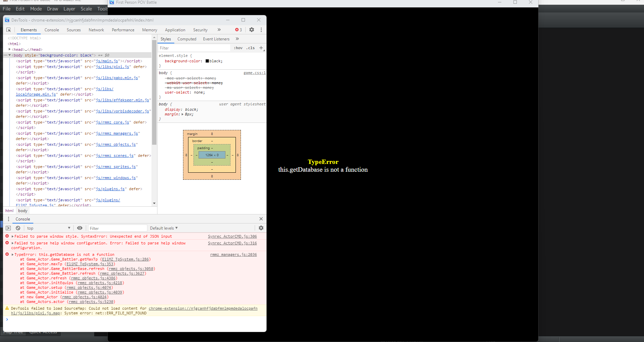Open DevTools settings gear
644x342 pixels.
tap(252, 30)
